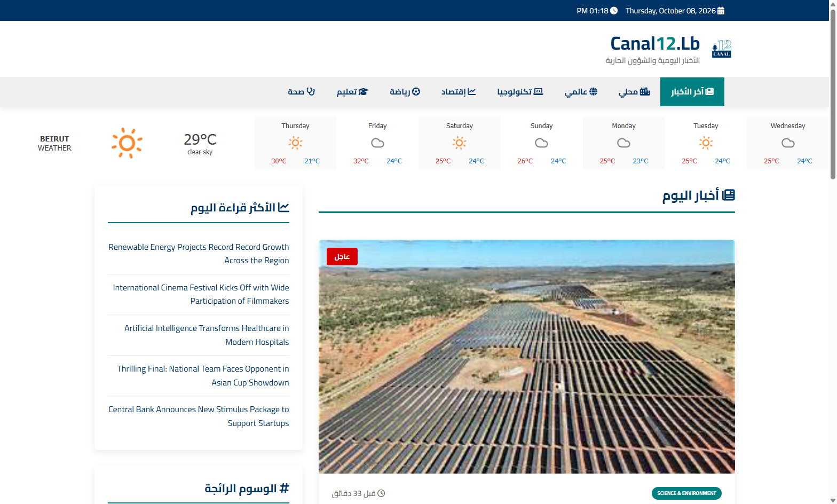Image resolution: width=837 pixels, height=504 pixels.
Task: Select the Saturday forecast card
Action: pyautogui.click(x=460, y=143)
